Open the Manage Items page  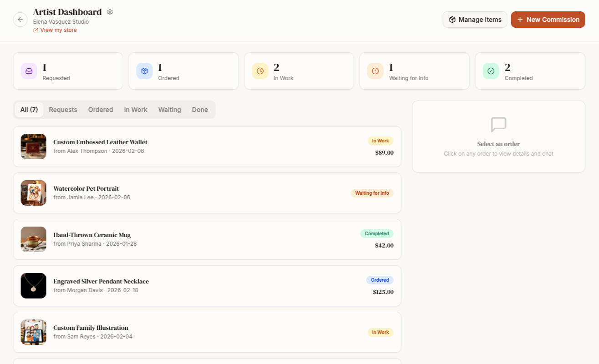pyautogui.click(x=475, y=20)
